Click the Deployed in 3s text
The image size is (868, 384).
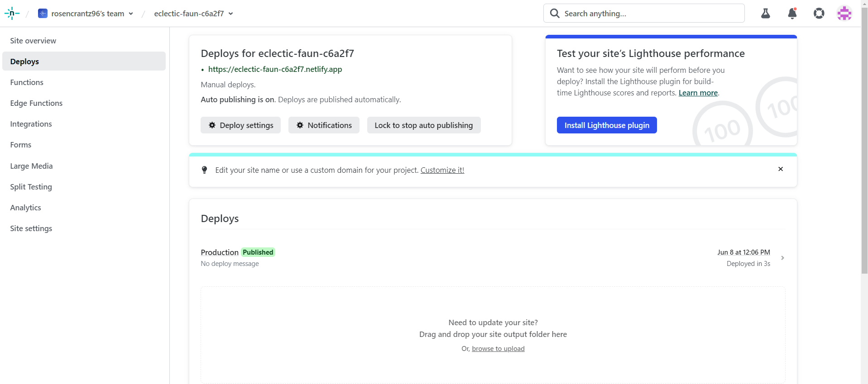[x=748, y=264]
